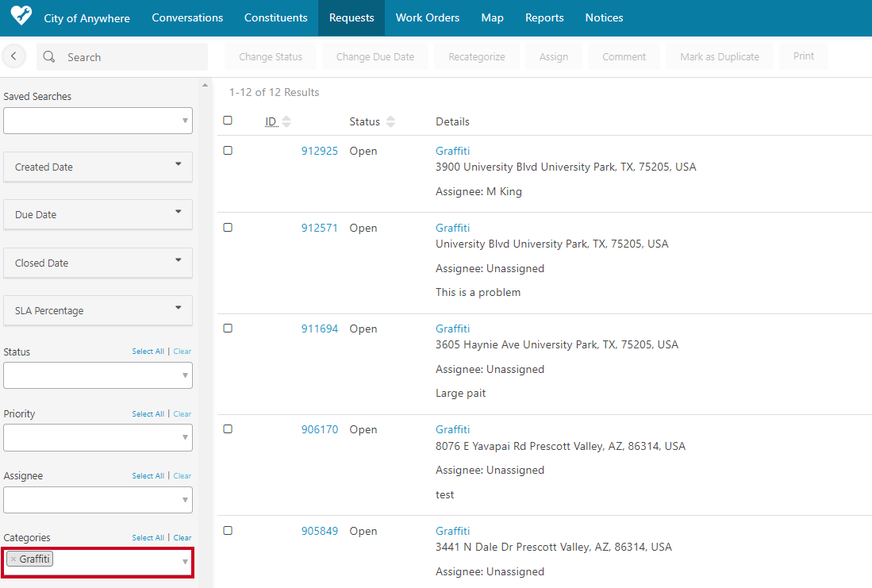Click the search magnifier icon

point(49,57)
